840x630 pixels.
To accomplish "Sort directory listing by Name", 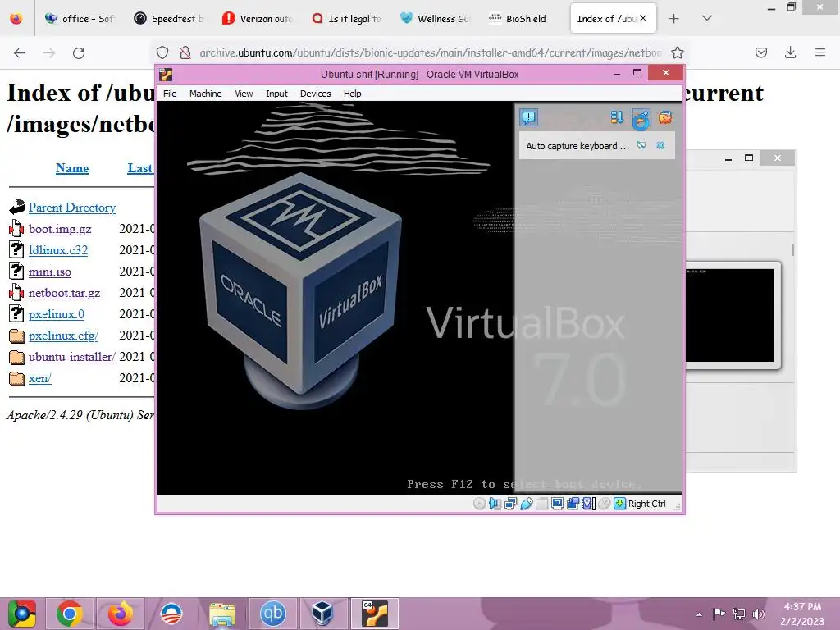I will pyautogui.click(x=72, y=168).
